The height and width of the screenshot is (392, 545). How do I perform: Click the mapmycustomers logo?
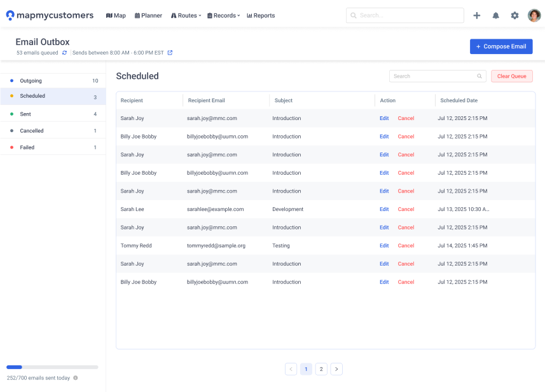50,15
